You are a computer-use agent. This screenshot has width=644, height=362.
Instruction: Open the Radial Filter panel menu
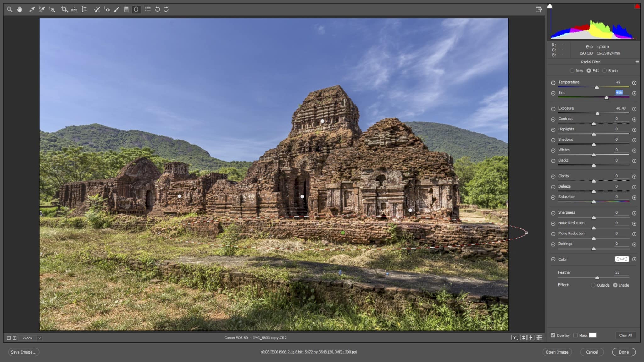(x=637, y=62)
